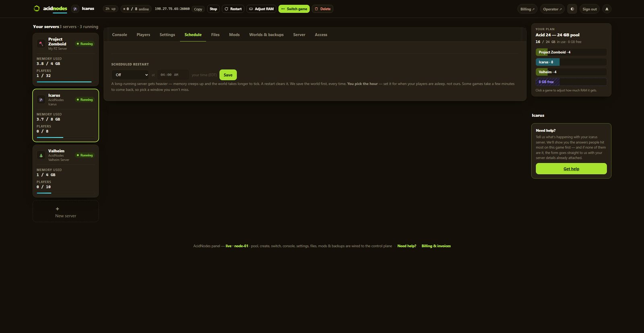
Task: Switch to the Players tab
Action: [143, 35]
